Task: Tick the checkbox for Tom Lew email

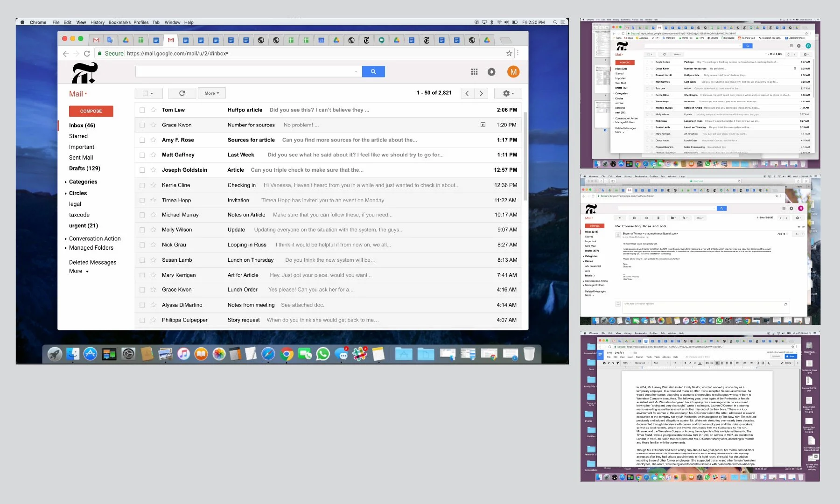Action: 142,110
